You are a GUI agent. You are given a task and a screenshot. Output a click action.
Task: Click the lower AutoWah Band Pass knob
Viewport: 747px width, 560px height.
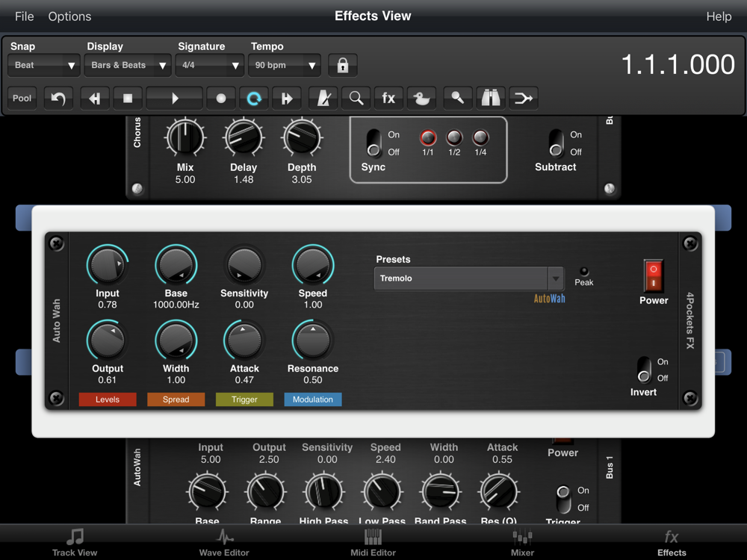(x=441, y=491)
